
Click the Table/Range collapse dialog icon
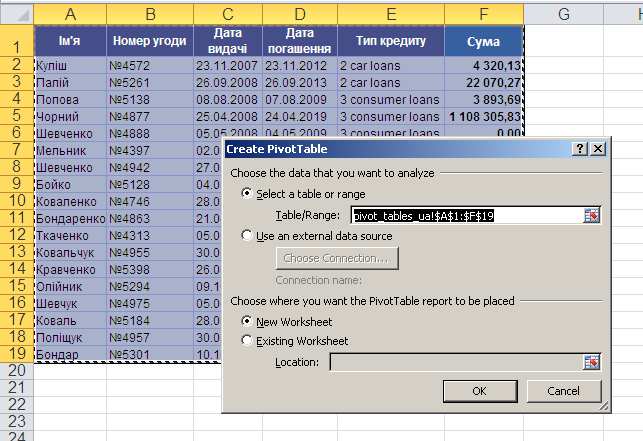tap(591, 214)
